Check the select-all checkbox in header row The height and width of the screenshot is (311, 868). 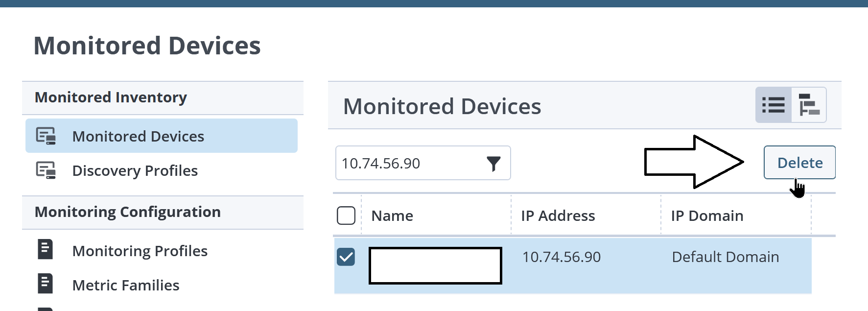click(346, 215)
